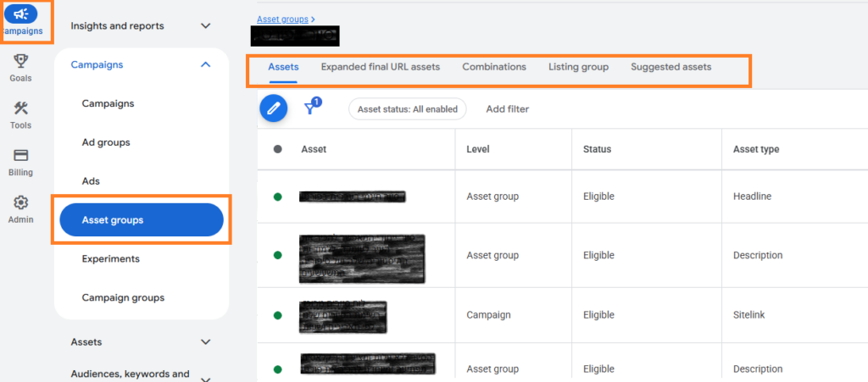Image resolution: width=868 pixels, height=382 pixels.
Task: Open Tools wrench icon
Action: 21,108
